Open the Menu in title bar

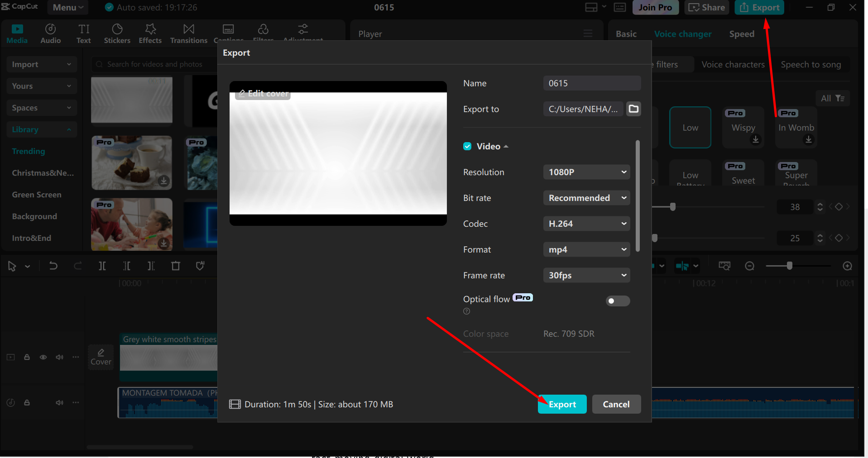click(68, 7)
